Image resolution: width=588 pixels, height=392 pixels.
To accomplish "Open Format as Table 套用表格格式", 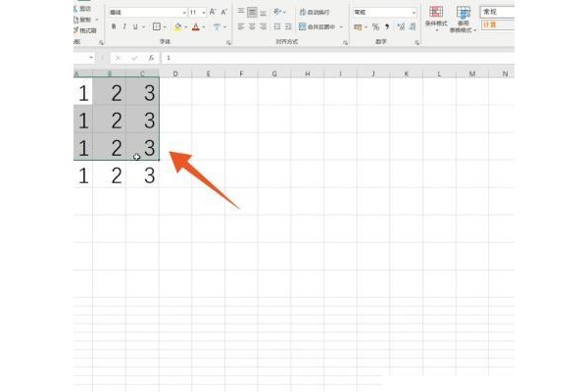I will point(464,19).
